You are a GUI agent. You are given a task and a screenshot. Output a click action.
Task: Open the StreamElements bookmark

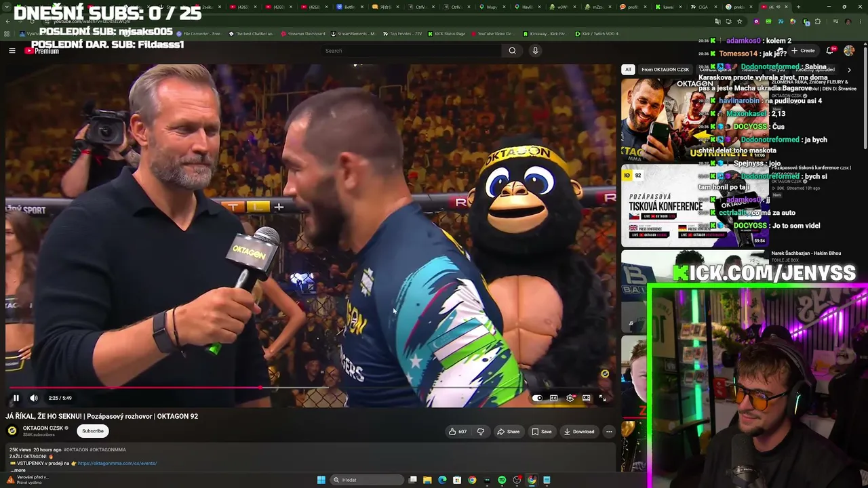click(x=353, y=33)
